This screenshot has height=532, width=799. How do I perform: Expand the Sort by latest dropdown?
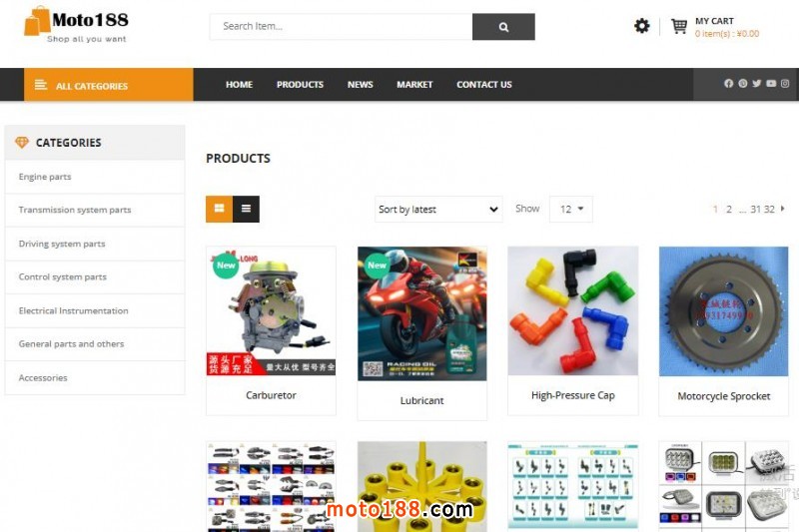(x=438, y=210)
